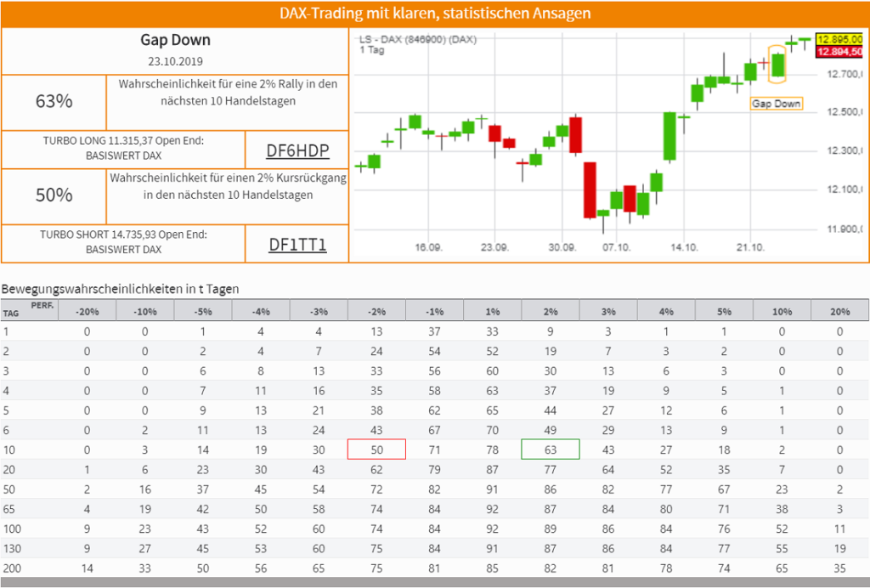
Task: Click row label 100 in the TAG column
Action: click(12, 529)
